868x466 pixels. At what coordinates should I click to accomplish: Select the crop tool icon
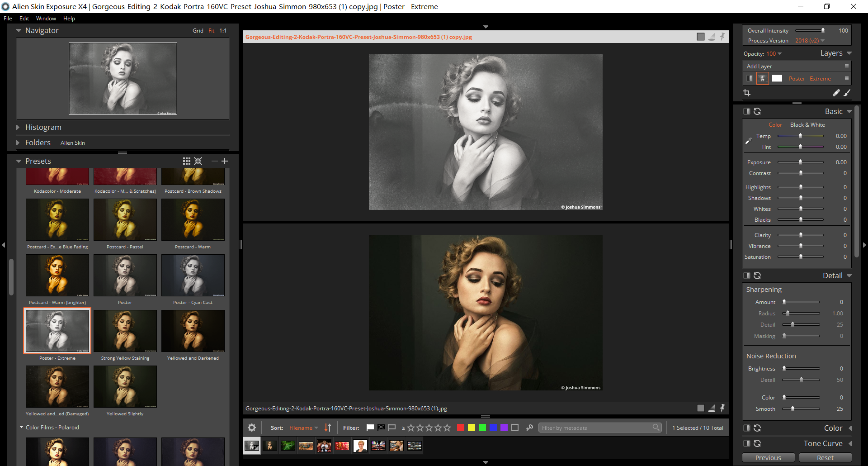[x=747, y=93]
